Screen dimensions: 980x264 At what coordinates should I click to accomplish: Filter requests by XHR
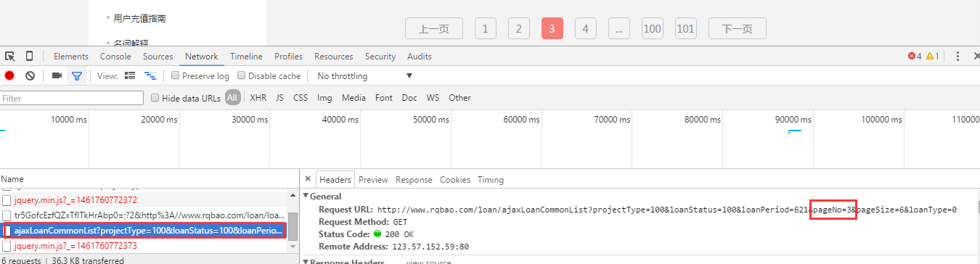coord(258,98)
